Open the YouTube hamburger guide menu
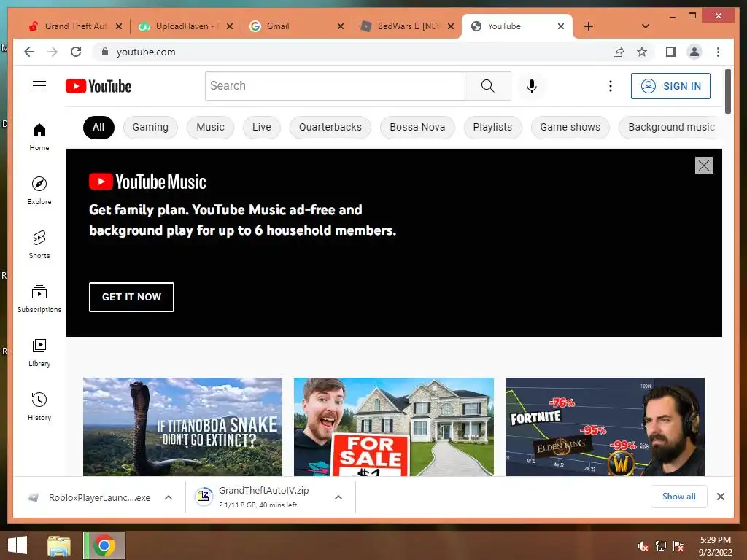The height and width of the screenshot is (560, 747). [x=39, y=86]
